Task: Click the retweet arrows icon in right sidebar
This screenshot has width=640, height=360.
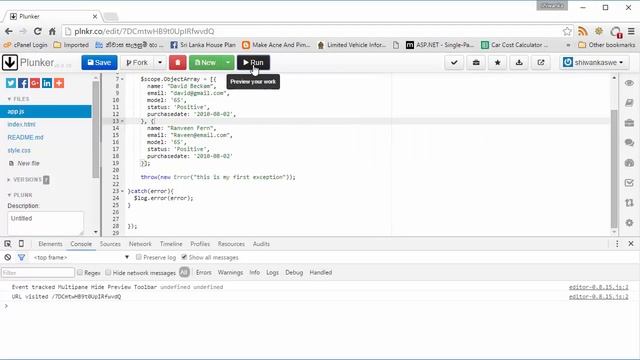Action: click(x=629, y=202)
